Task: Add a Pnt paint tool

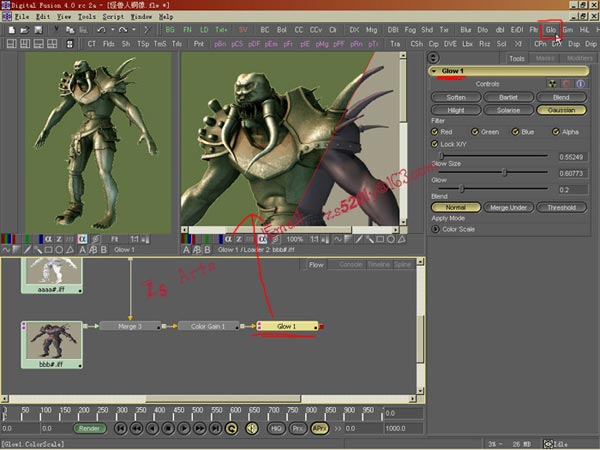Action: click(x=199, y=44)
